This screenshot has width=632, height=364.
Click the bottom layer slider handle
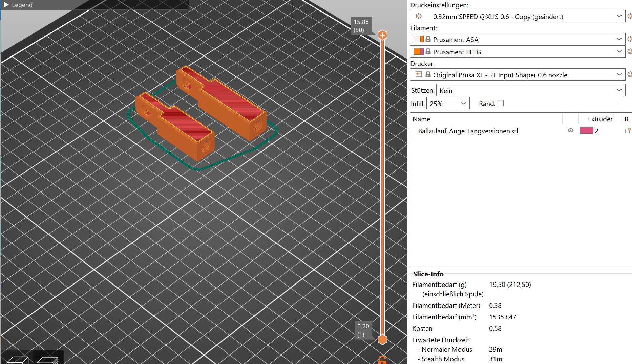[382, 339]
